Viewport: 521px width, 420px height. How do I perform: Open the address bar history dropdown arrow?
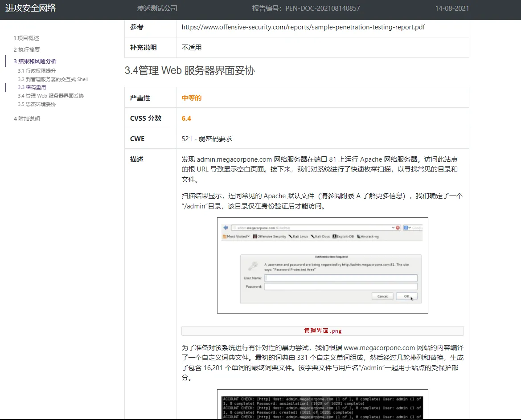point(393,228)
